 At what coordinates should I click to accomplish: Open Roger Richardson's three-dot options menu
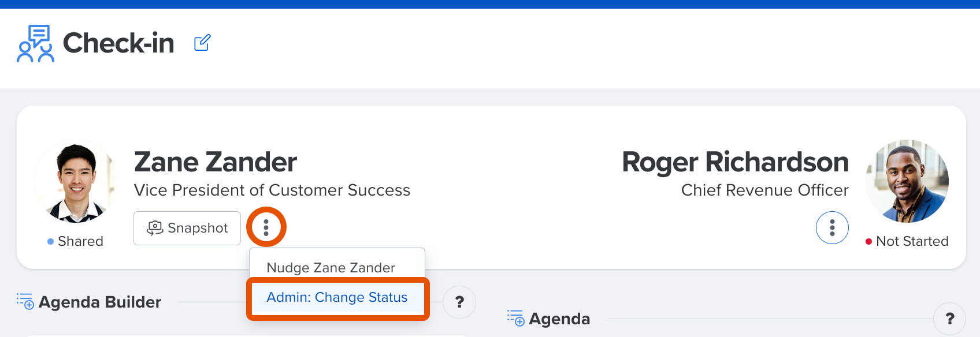pos(832,228)
